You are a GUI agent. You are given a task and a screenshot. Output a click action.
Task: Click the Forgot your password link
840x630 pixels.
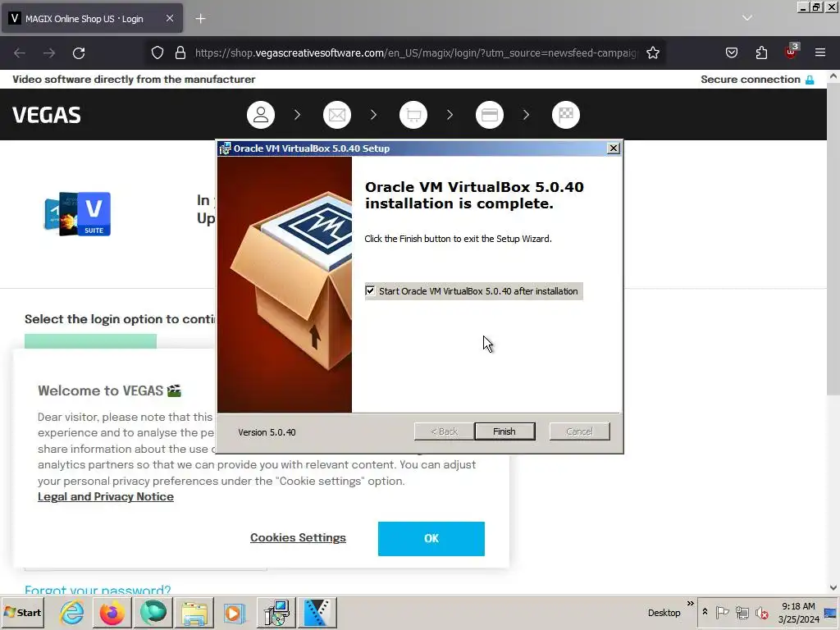coord(98,589)
